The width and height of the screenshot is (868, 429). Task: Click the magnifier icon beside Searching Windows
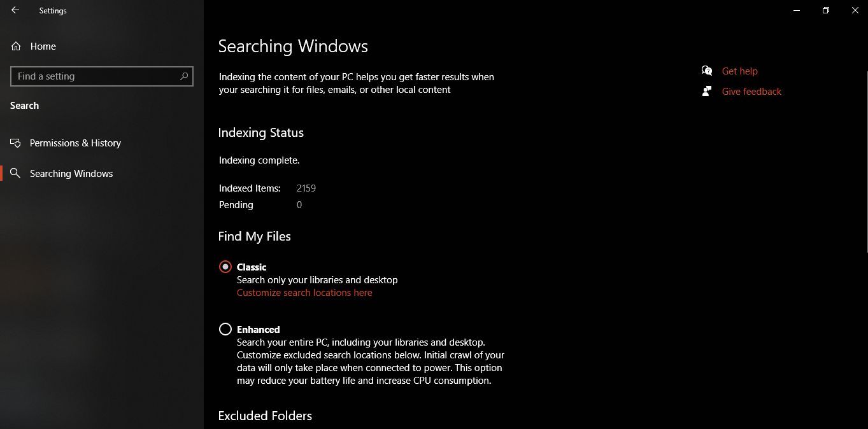15,173
